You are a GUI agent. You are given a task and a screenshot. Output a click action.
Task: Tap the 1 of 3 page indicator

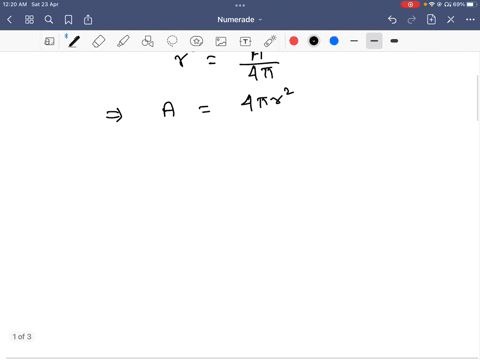coord(22,337)
